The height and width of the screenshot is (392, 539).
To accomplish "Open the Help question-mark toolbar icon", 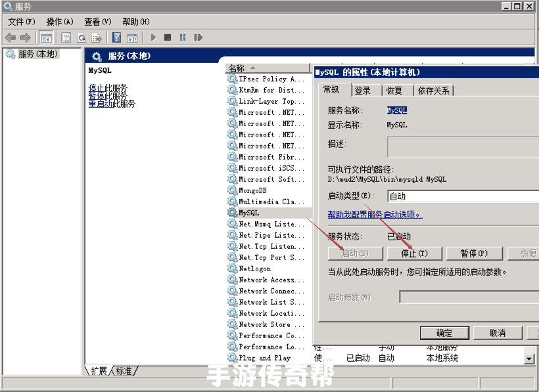I will click(x=116, y=37).
